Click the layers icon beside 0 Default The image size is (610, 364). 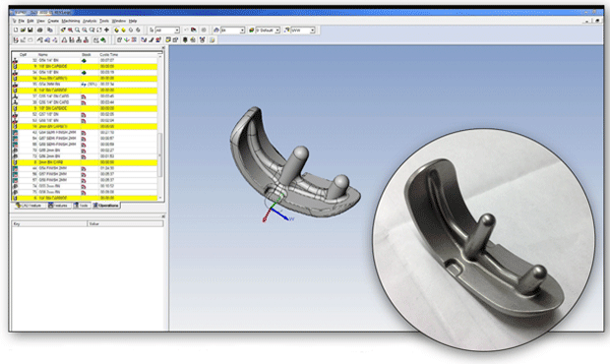coord(251,30)
